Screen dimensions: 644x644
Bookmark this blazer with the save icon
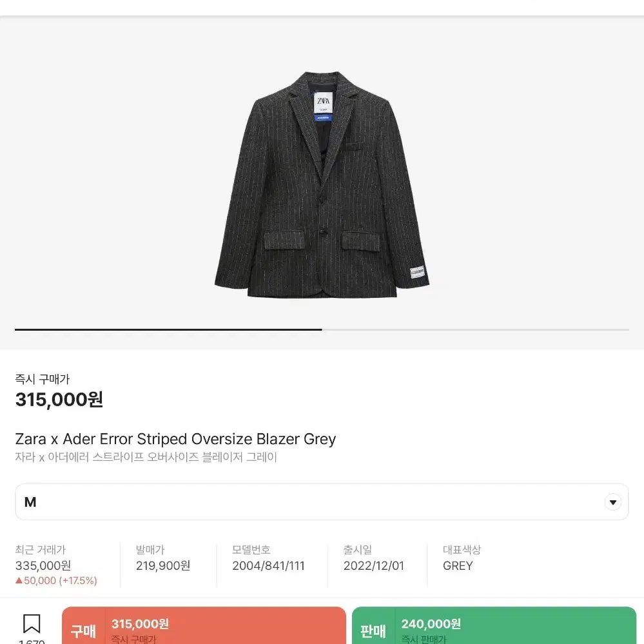[x=32, y=623]
